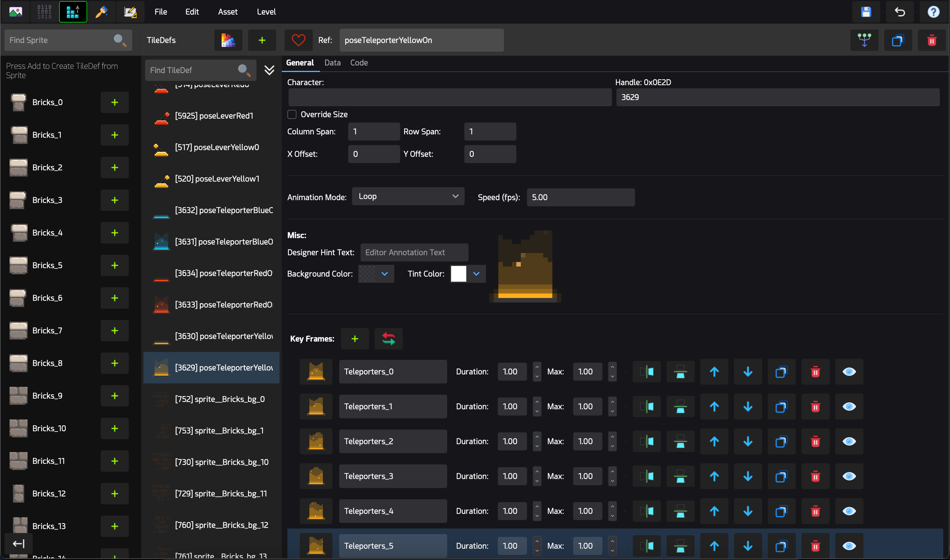The image size is (950, 560).
Task: Delete TileDef using top trash icon
Action: coord(932,40)
